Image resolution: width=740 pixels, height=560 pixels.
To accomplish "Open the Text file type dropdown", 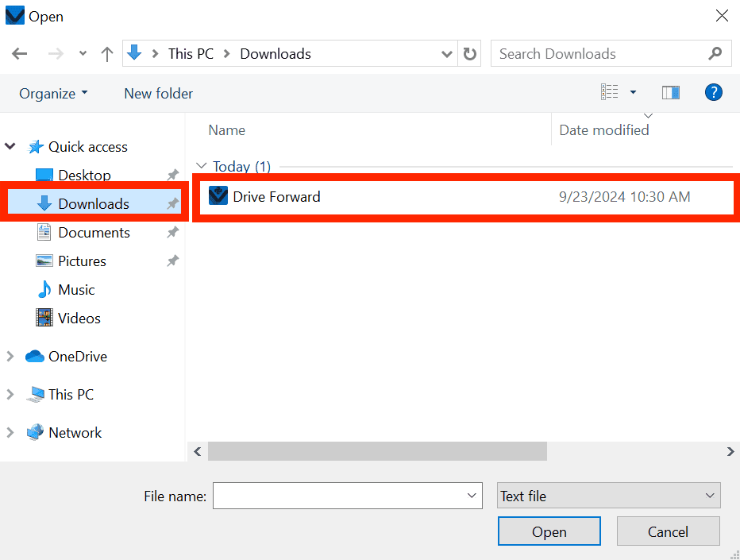I will click(x=608, y=496).
